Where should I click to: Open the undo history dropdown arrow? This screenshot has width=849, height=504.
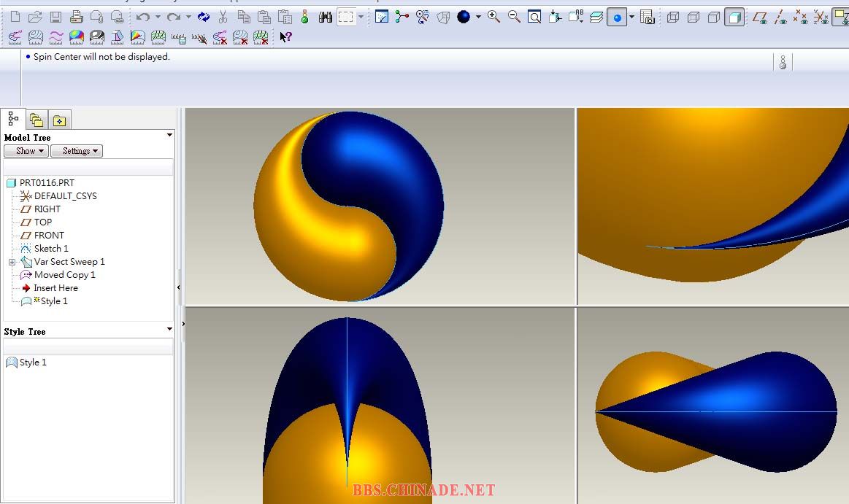[158, 17]
